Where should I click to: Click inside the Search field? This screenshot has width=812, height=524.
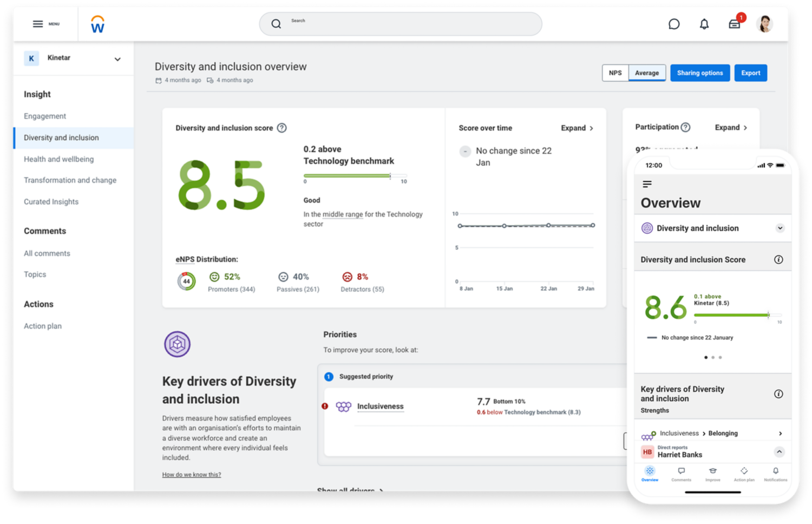click(401, 24)
